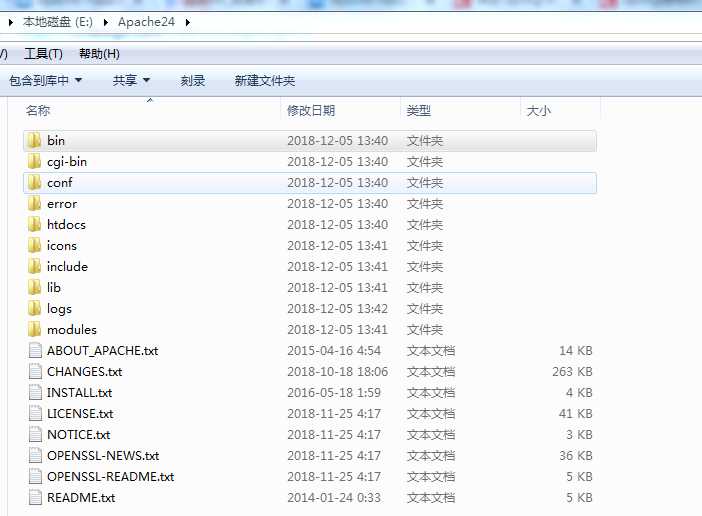The image size is (702, 516).
Task: Open the 帮助(H) menu
Action: pos(99,54)
